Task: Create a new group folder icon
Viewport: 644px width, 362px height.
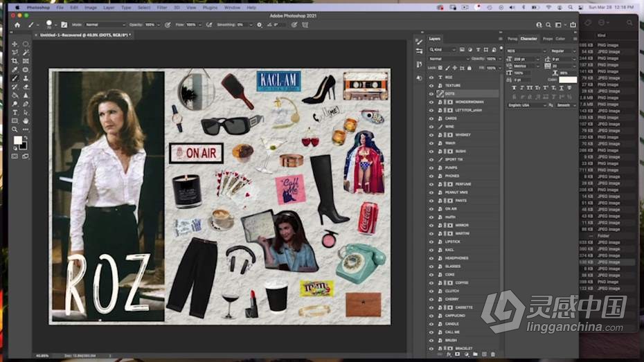Action: point(475,354)
